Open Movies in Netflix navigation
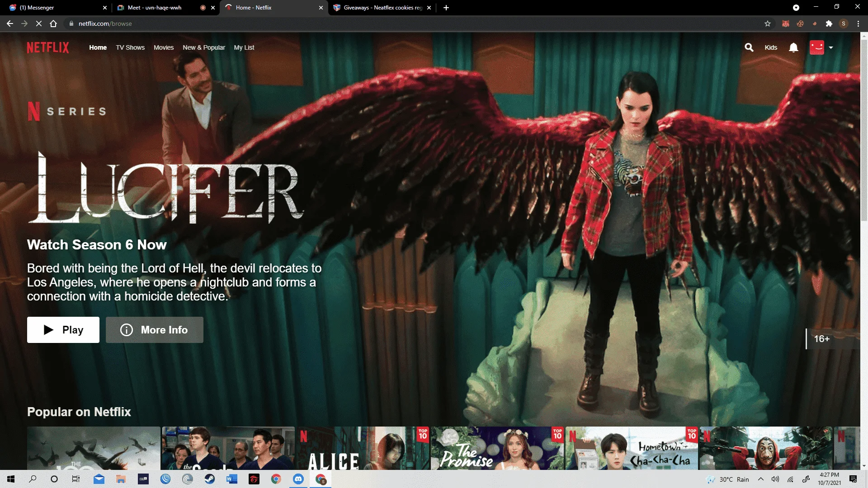868x488 pixels. pos(164,47)
